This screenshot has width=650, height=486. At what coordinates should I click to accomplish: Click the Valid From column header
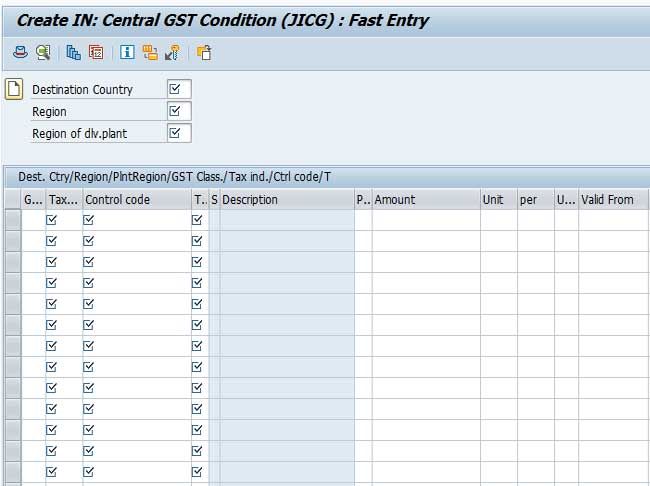pos(614,199)
